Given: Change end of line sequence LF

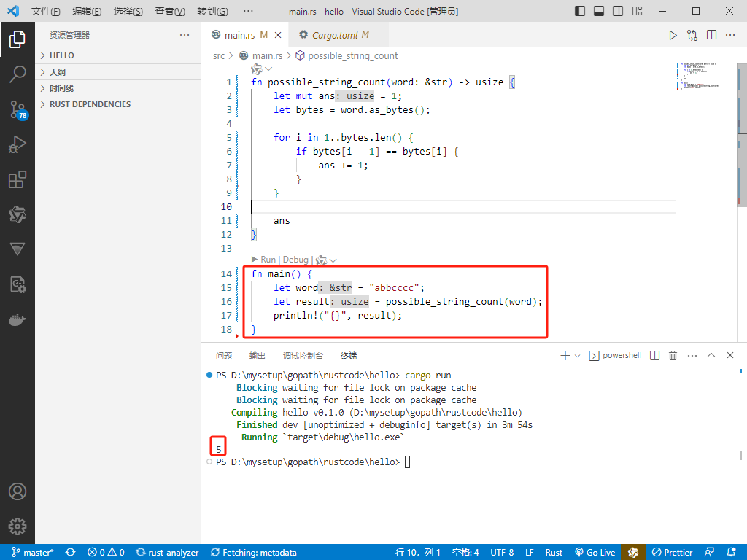Looking at the screenshot, I should tap(530, 553).
